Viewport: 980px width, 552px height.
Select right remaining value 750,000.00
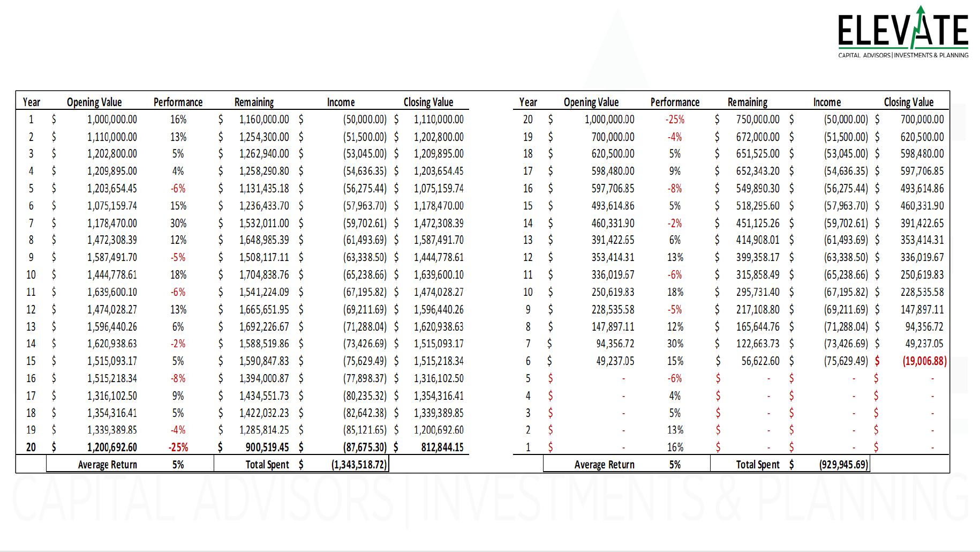point(758,120)
